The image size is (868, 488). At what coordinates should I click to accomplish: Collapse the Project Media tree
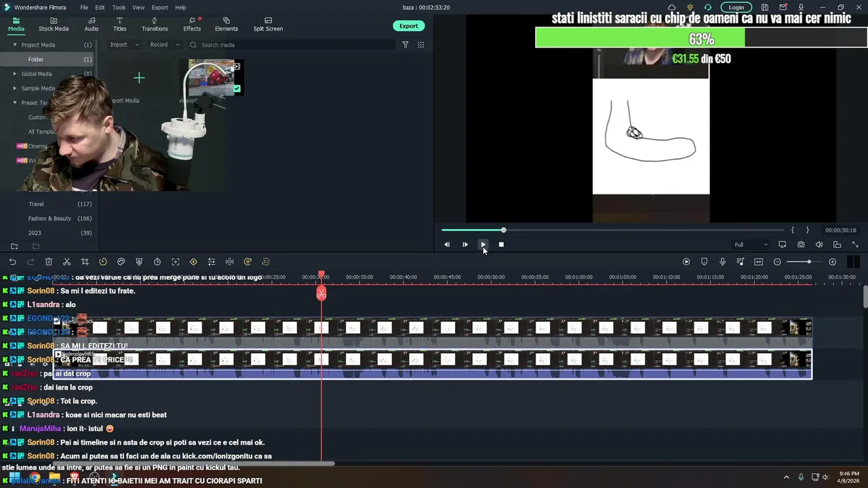point(15,45)
